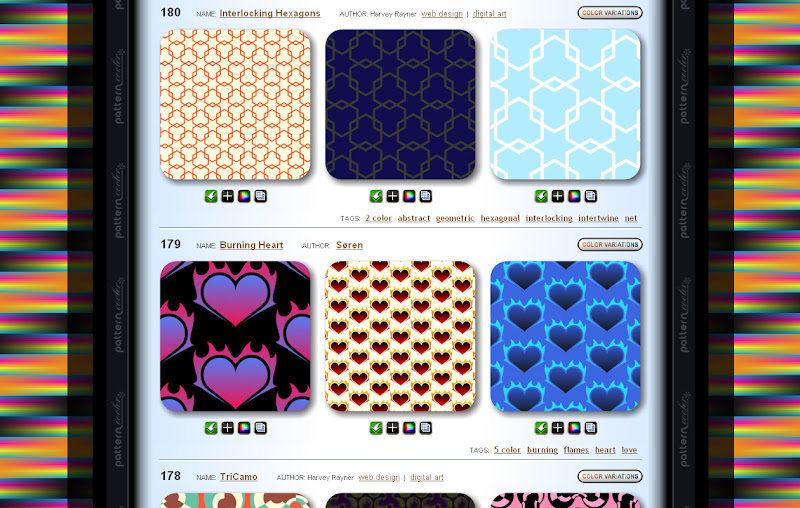Select the blue flaming hearts pattern thumbnail
Viewport: 800px width, 508px height.
[565, 336]
